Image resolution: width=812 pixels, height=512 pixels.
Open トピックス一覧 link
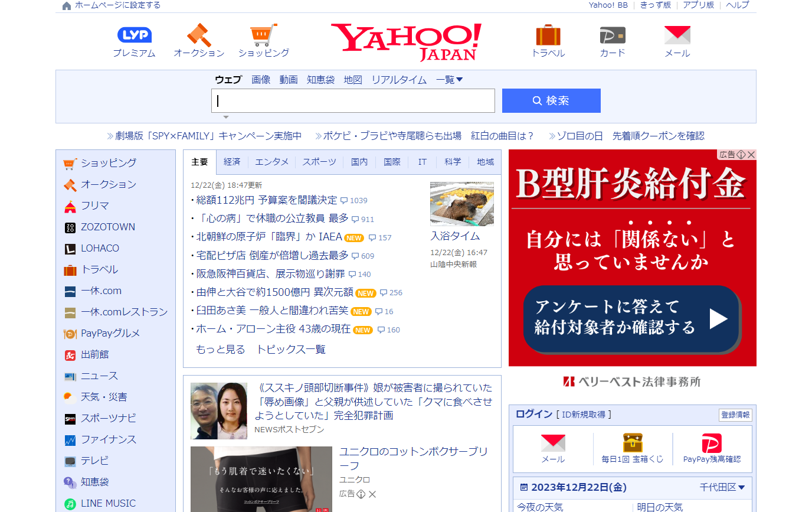[x=291, y=349]
